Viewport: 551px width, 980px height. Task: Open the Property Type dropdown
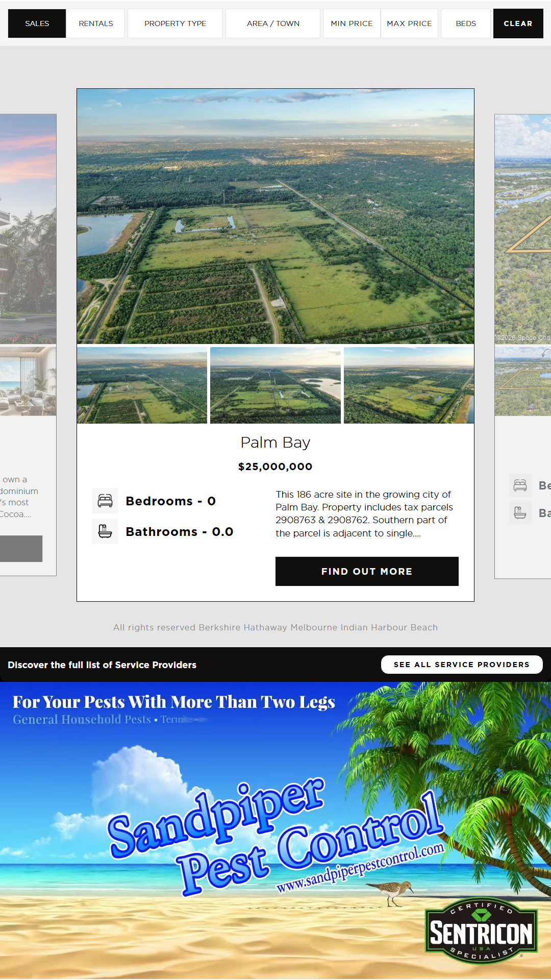coord(175,23)
